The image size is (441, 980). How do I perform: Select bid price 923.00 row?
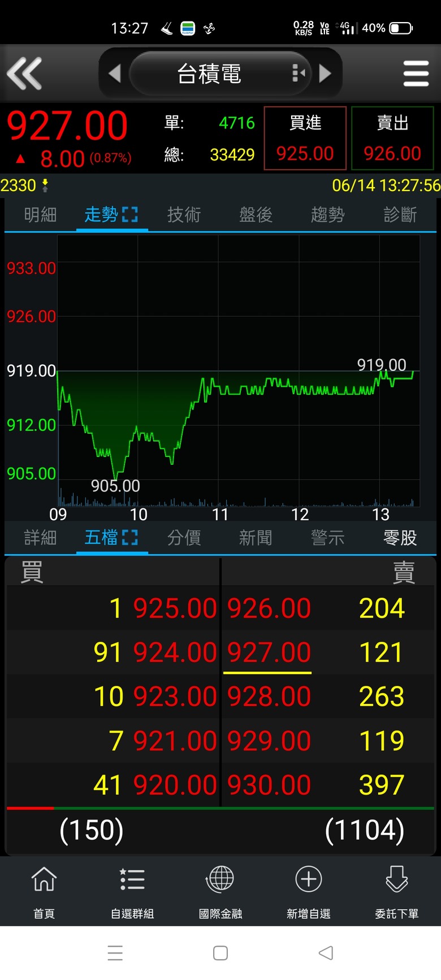pos(175,697)
